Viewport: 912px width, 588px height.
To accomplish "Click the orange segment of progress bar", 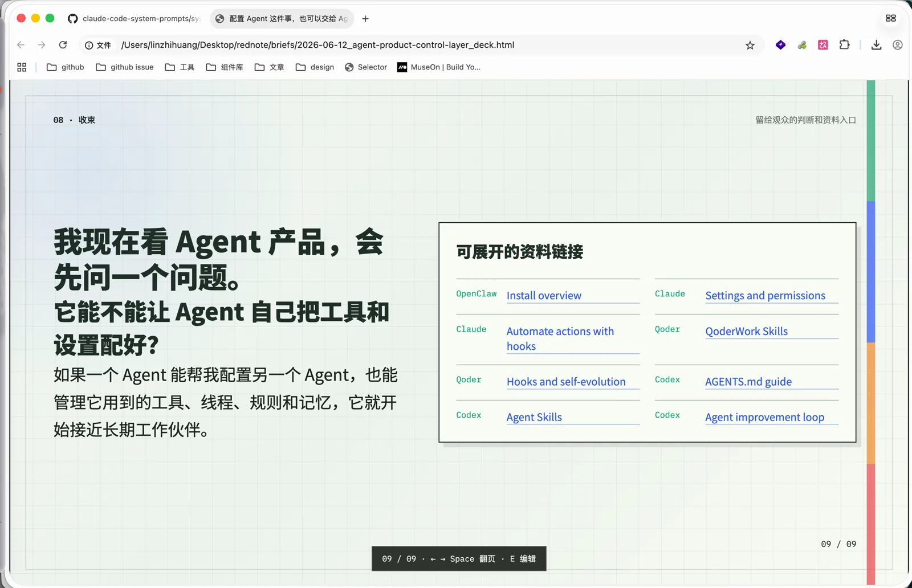I will 871,403.
